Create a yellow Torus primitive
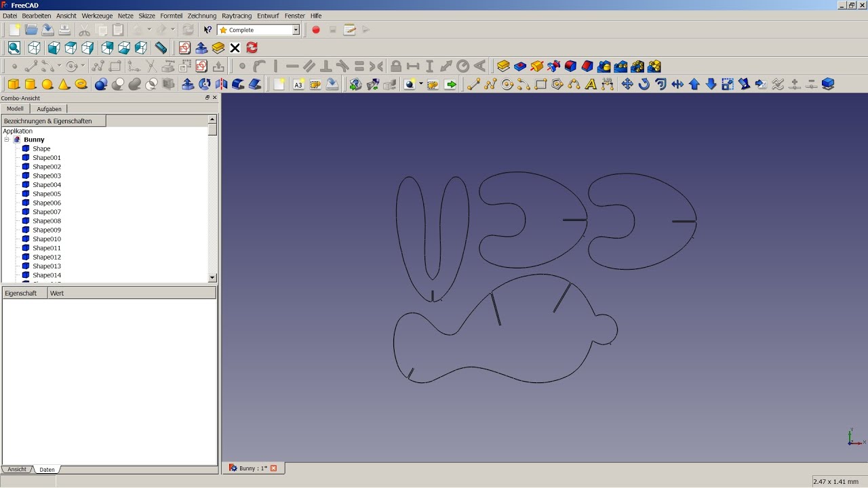 pos(81,84)
